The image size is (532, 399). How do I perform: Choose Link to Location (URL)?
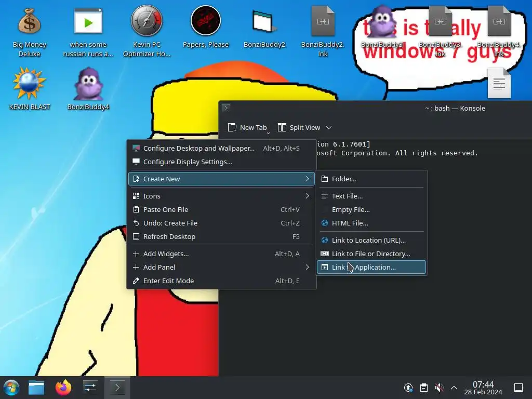pos(371,240)
